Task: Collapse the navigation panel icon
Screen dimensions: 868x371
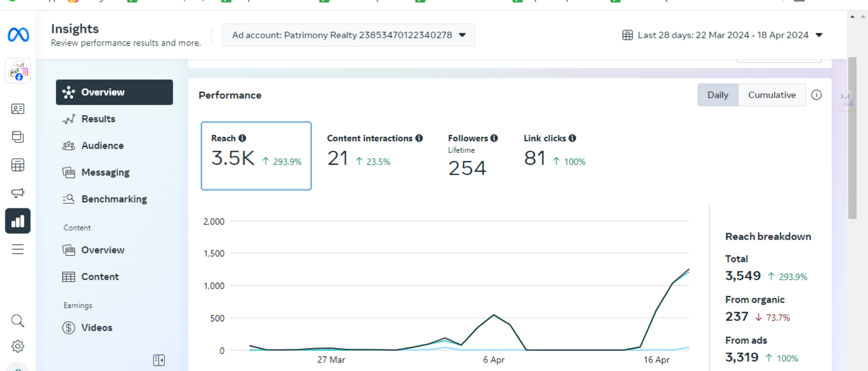Action: tap(159, 360)
